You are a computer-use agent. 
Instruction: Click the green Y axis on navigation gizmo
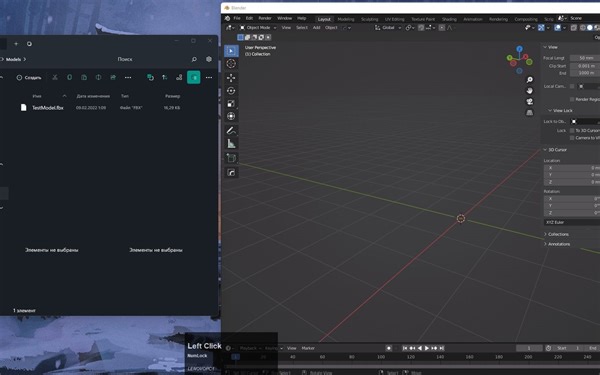[510, 58]
